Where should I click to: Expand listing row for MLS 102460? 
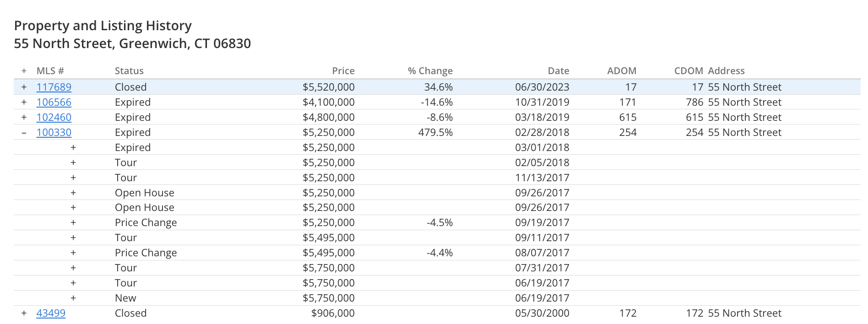tap(24, 117)
